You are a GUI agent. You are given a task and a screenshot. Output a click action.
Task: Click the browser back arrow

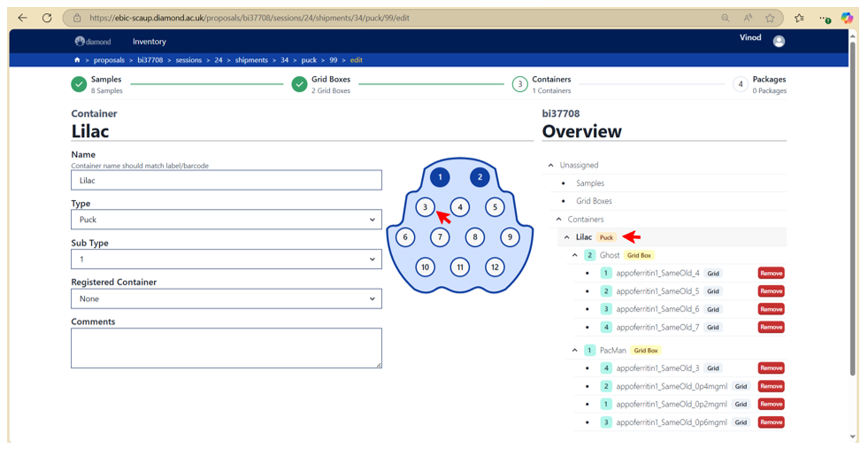point(23,18)
